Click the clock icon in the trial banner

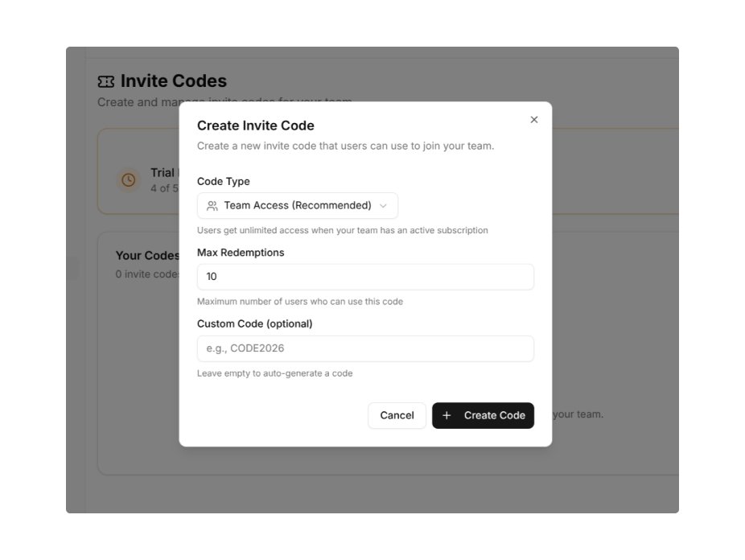click(128, 180)
